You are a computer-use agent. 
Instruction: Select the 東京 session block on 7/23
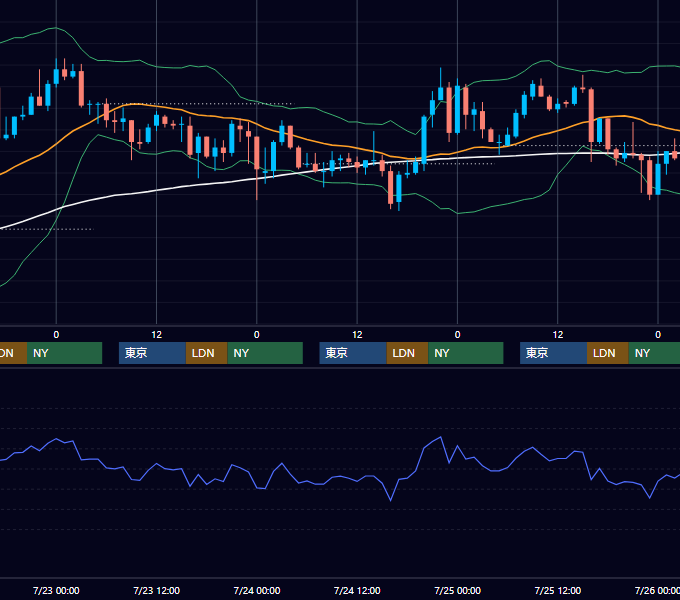click(x=152, y=353)
